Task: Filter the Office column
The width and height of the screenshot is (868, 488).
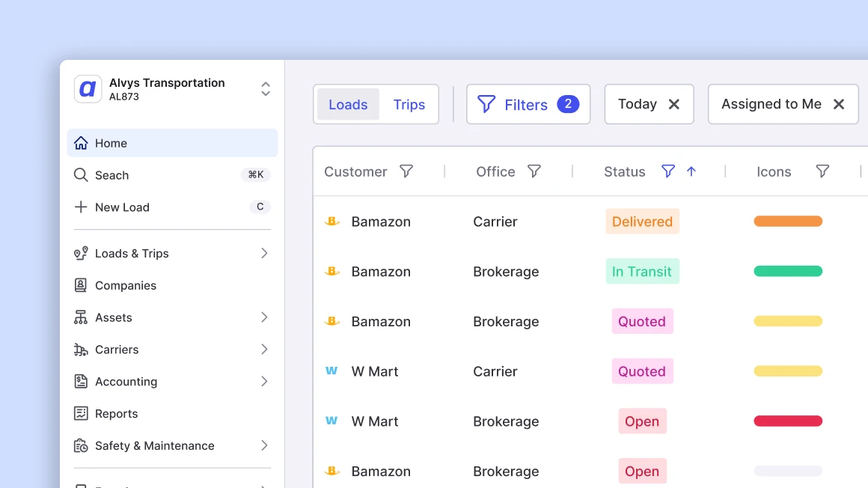Action: click(534, 171)
